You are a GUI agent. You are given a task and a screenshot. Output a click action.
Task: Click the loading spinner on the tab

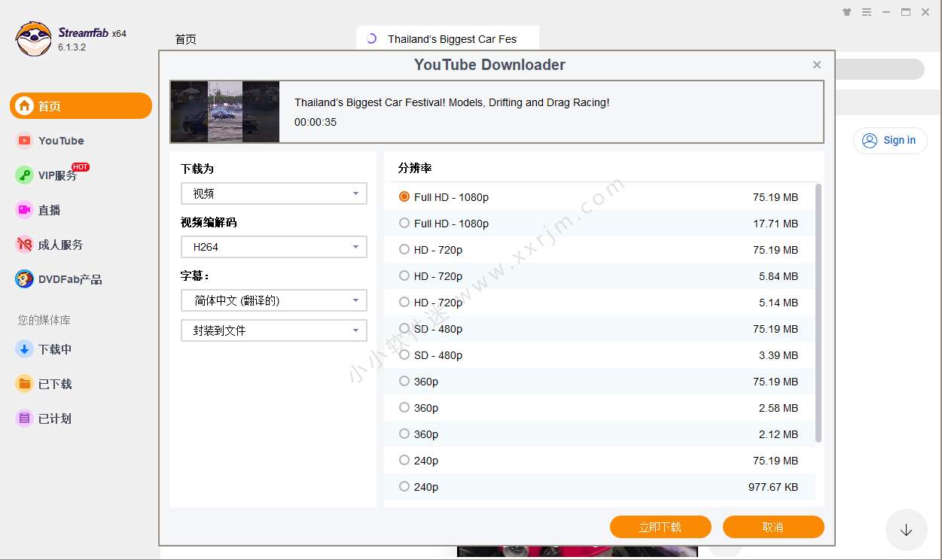371,39
